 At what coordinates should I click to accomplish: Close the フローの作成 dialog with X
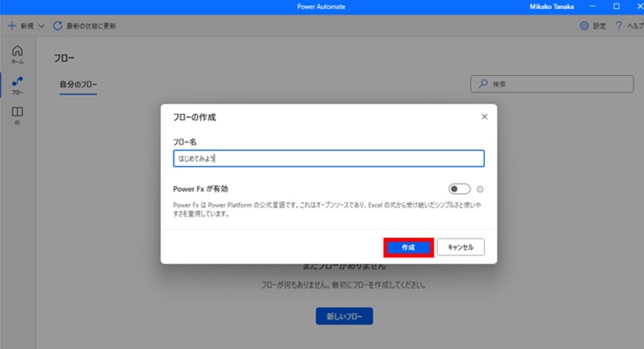point(485,117)
